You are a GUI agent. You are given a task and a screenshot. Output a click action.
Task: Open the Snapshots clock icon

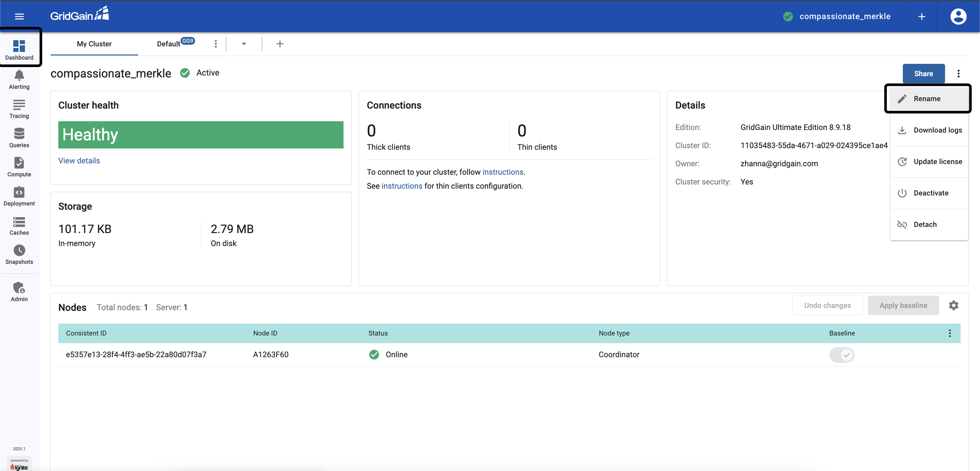pos(19,250)
